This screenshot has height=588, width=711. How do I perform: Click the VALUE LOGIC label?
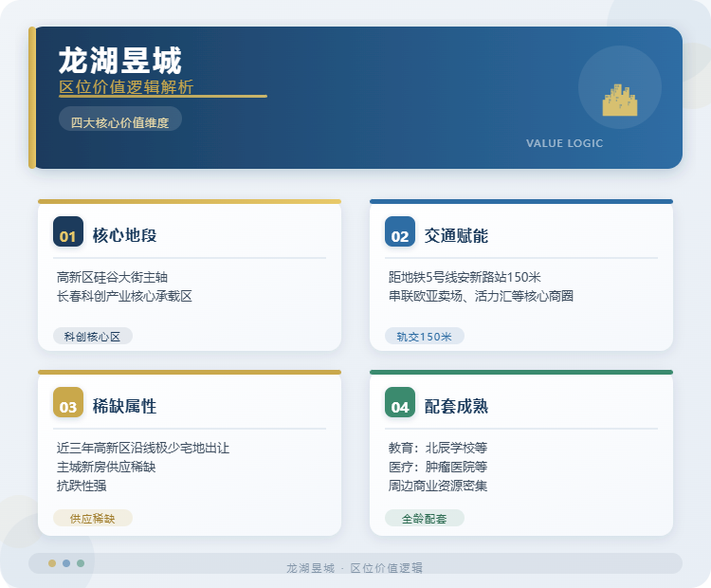click(565, 143)
